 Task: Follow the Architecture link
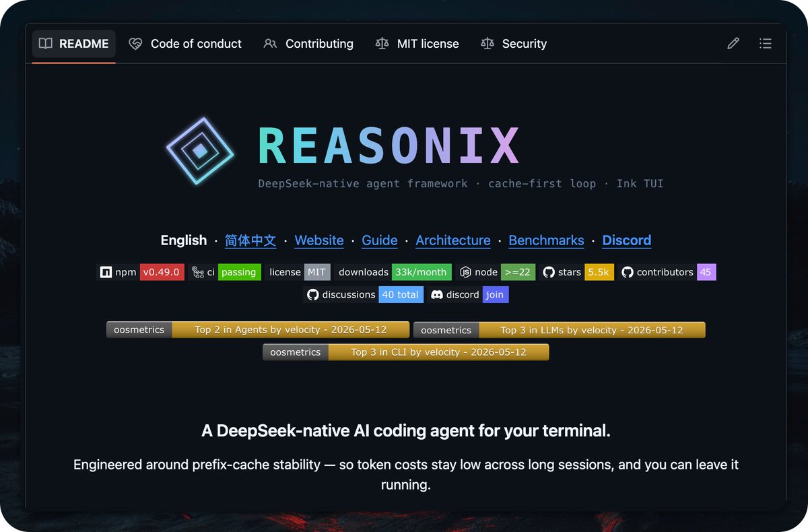pos(453,240)
